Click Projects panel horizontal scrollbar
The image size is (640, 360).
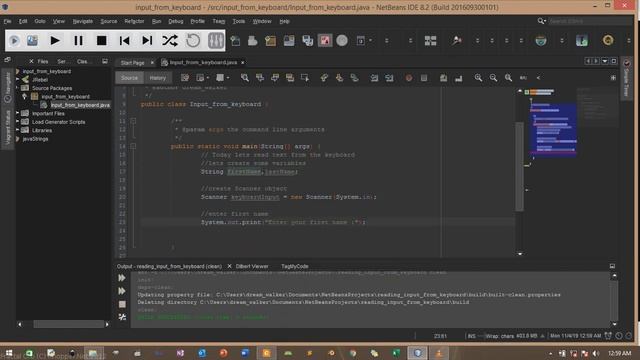(69, 324)
